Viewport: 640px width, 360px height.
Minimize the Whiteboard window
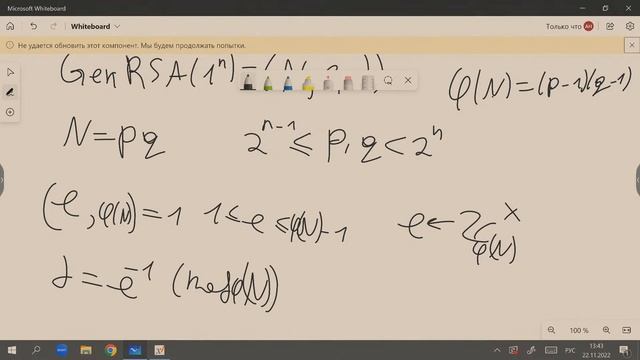tap(582, 8)
